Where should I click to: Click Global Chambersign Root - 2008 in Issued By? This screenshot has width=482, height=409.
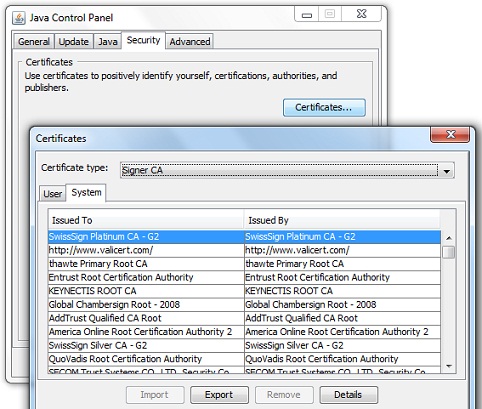[342, 305]
